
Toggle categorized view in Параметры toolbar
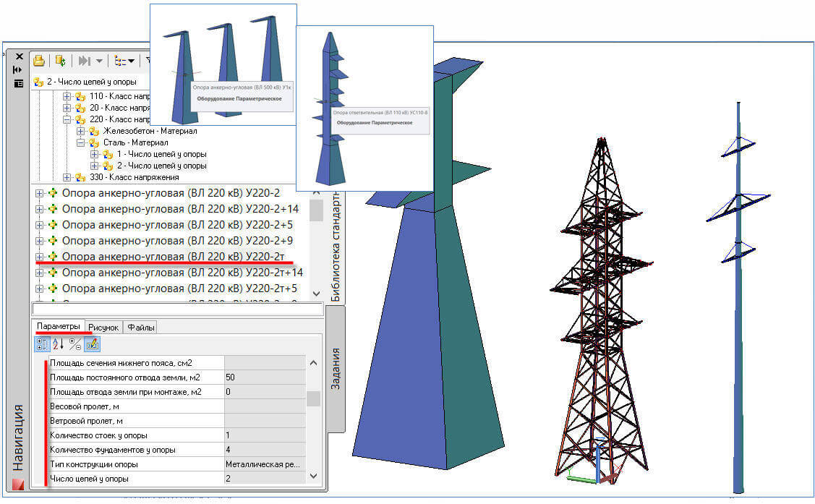[43, 344]
